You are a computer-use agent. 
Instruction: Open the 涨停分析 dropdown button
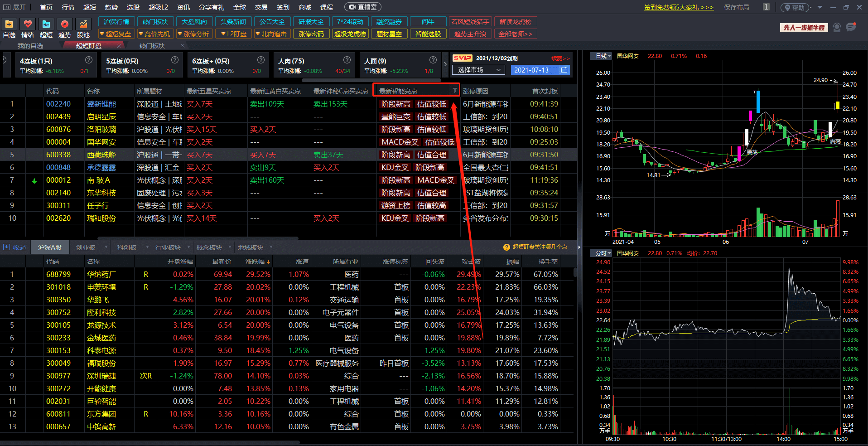pos(194,34)
